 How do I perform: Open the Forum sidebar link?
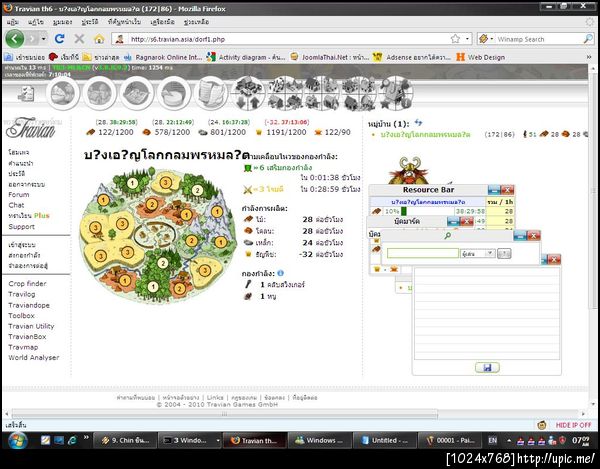point(19,194)
